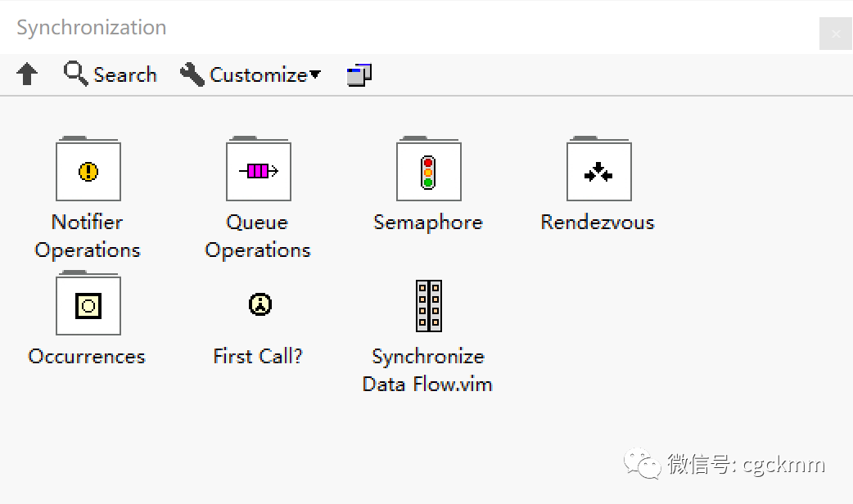Click the Synchronize Data Flow.vim label
The image size is (853, 504).
(427, 370)
